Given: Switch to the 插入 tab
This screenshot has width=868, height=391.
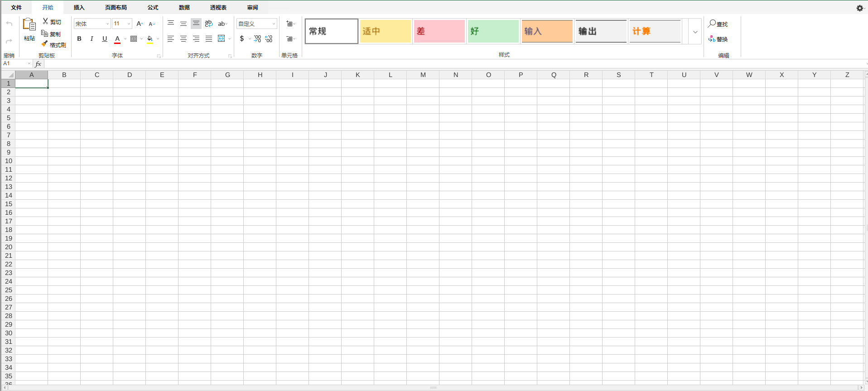Looking at the screenshot, I should (x=79, y=8).
